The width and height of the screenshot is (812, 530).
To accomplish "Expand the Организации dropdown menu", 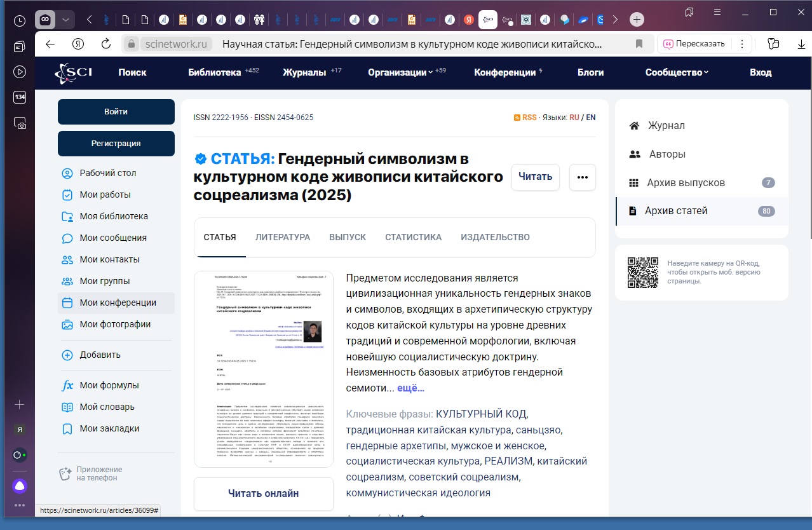I will 400,72.
